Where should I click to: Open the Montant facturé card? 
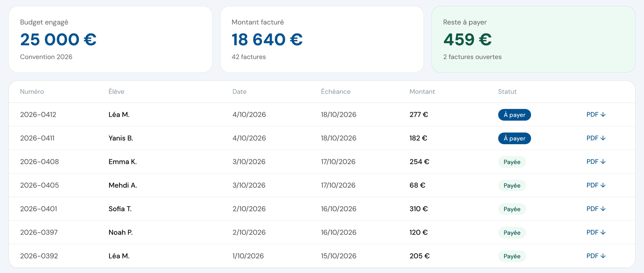[x=322, y=39]
